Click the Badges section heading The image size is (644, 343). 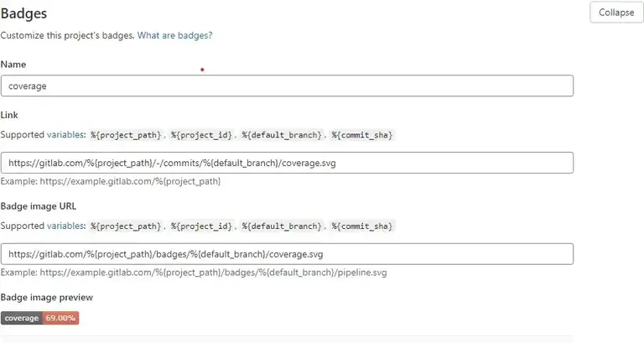pos(23,13)
